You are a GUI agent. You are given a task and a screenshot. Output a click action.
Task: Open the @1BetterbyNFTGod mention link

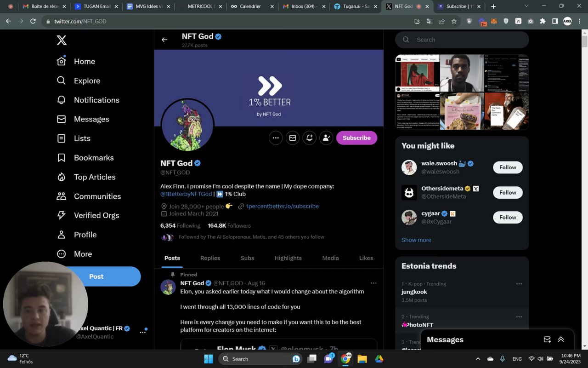pyautogui.click(x=186, y=194)
